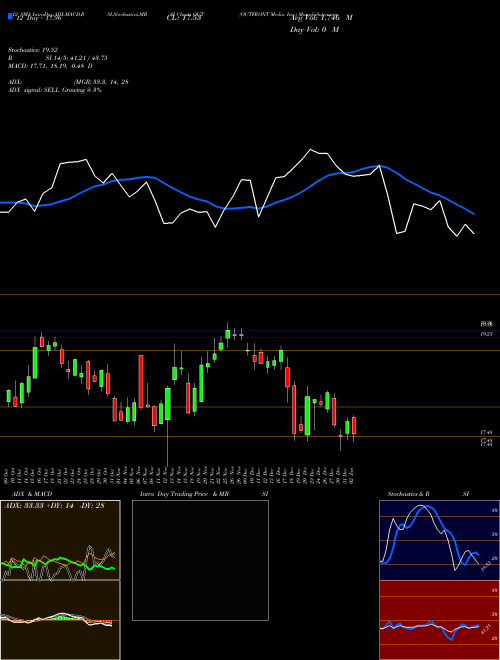The image size is (500, 660).
Task: Open the empty Intra Day Trading Price panel
Action: coord(200,560)
